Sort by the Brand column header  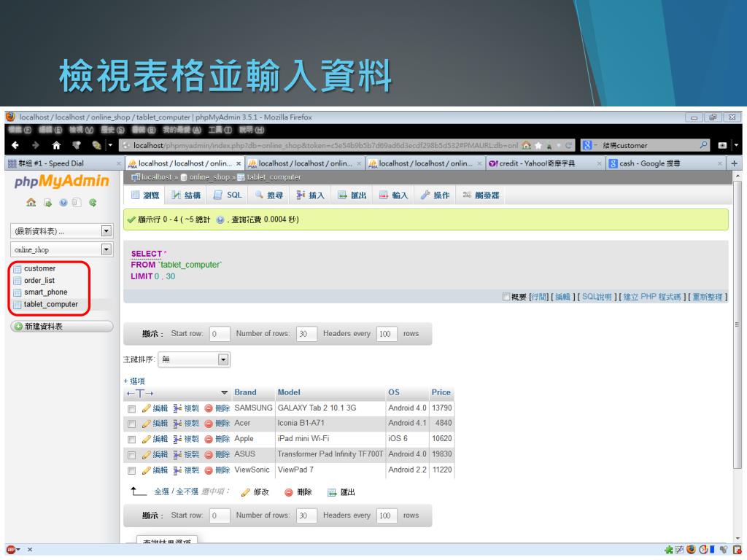[245, 392]
